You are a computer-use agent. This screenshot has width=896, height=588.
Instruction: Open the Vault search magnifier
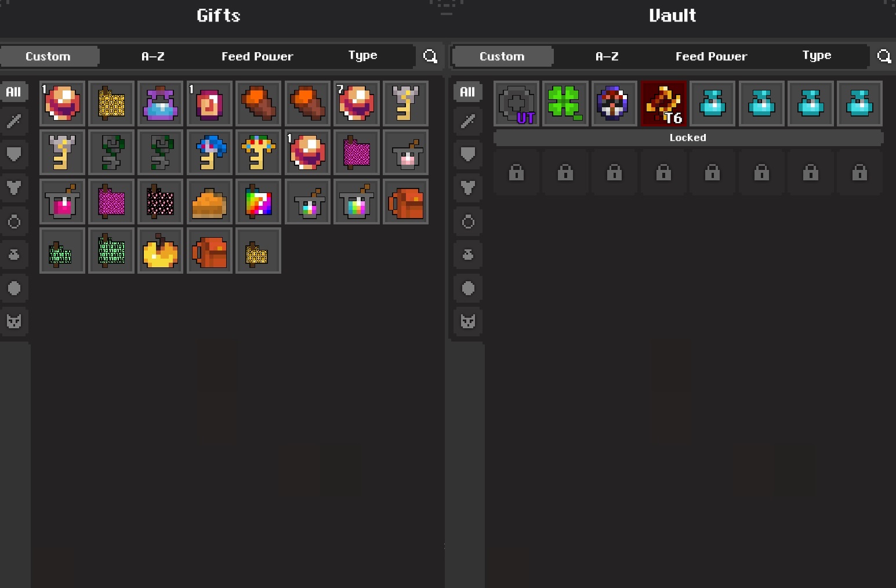(884, 56)
